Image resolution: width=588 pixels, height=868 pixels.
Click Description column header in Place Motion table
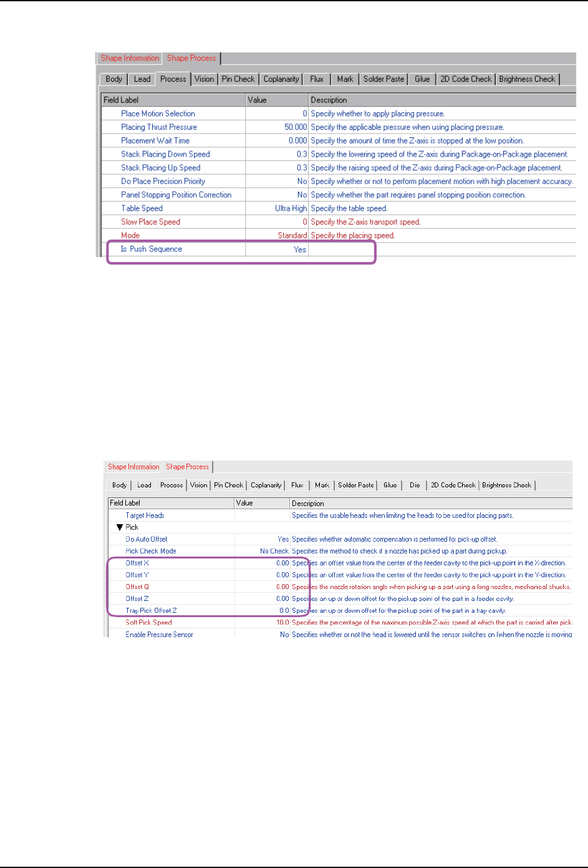(442, 100)
